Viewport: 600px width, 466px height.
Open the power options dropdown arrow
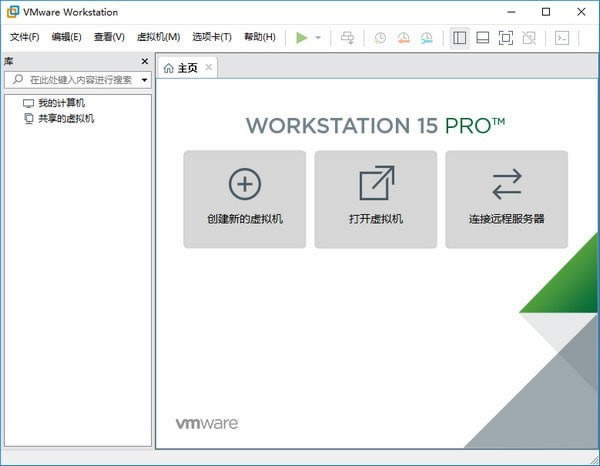[x=318, y=38]
